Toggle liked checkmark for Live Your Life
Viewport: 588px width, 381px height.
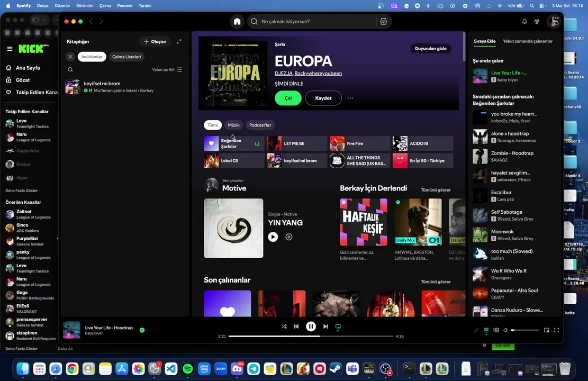(x=142, y=330)
